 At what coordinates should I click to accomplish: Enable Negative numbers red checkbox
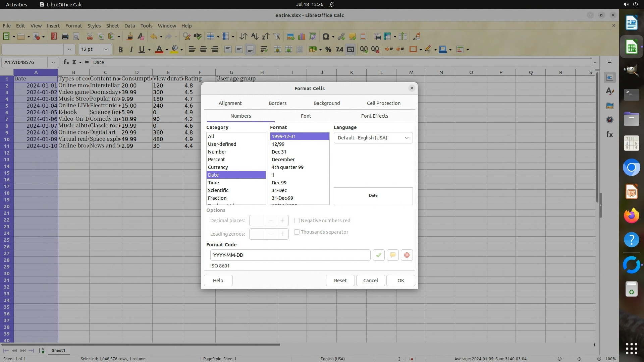tap(297, 221)
